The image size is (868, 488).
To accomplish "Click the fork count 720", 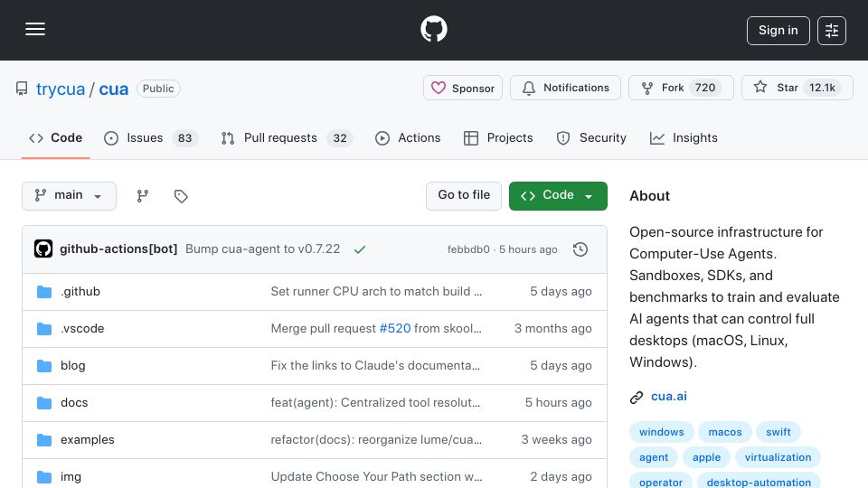I will [704, 88].
